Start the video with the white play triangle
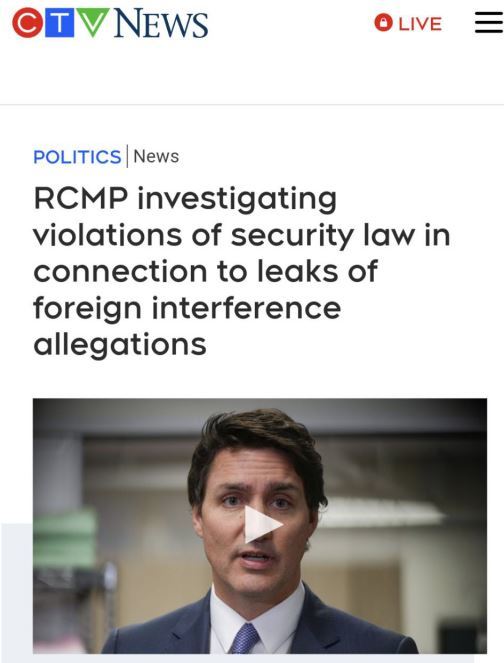Image resolution: width=504 pixels, height=663 pixels. 262,524
